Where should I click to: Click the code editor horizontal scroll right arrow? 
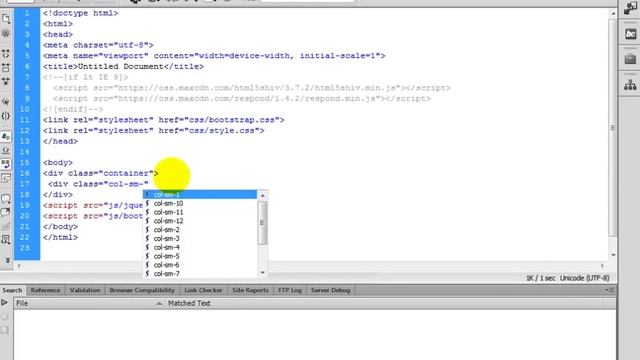click(602, 266)
